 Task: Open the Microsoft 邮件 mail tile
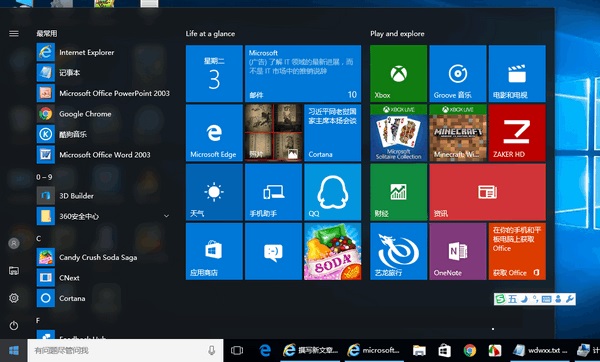[303, 73]
